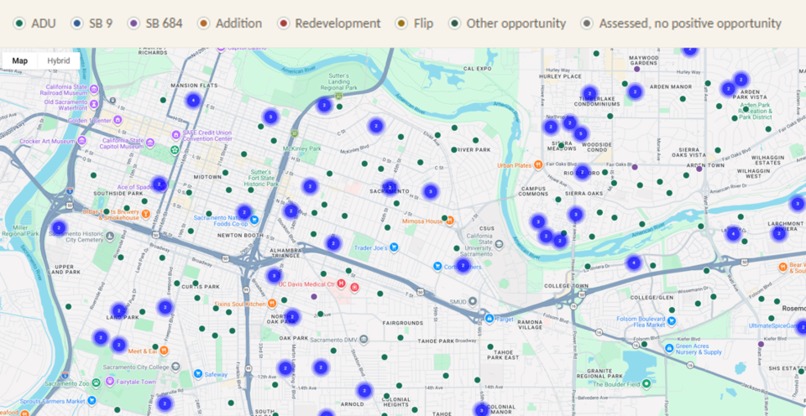The image size is (806, 416).
Task: Open the Mimosa House restaurant pin
Action: pyautogui.click(x=450, y=221)
